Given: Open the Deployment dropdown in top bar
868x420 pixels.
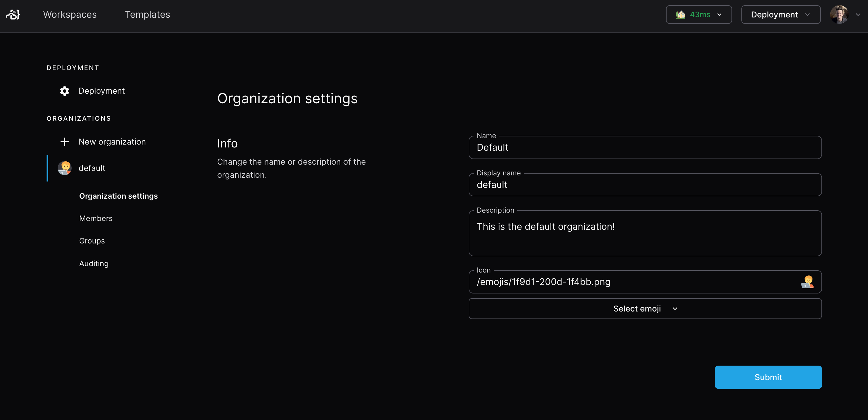Looking at the screenshot, I should (780, 15).
